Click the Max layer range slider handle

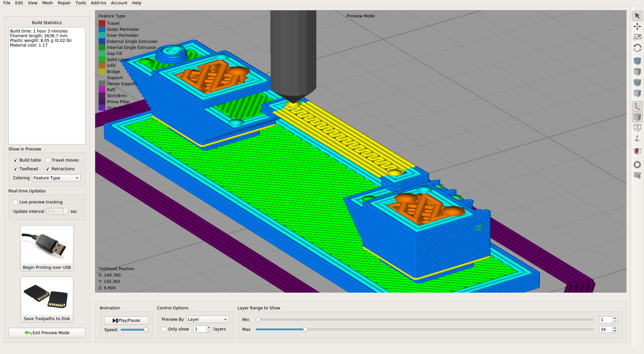pyautogui.click(x=305, y=330)
